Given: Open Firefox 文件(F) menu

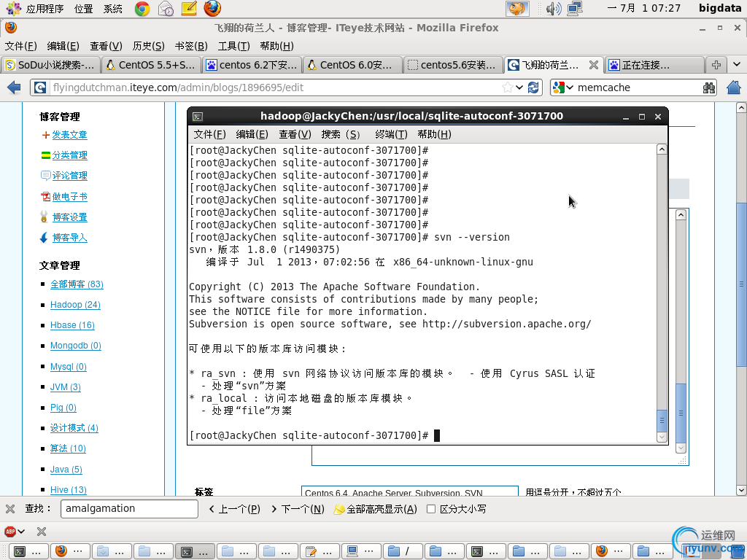Looking at the screenshot, I should pyautogui.click(x=20, y=46).
